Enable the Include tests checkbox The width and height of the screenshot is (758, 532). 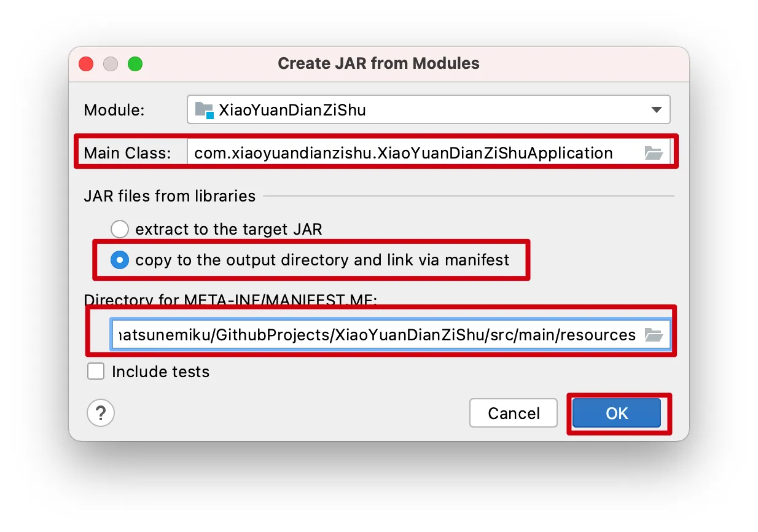pyautogui.click(x=96, y=372)
